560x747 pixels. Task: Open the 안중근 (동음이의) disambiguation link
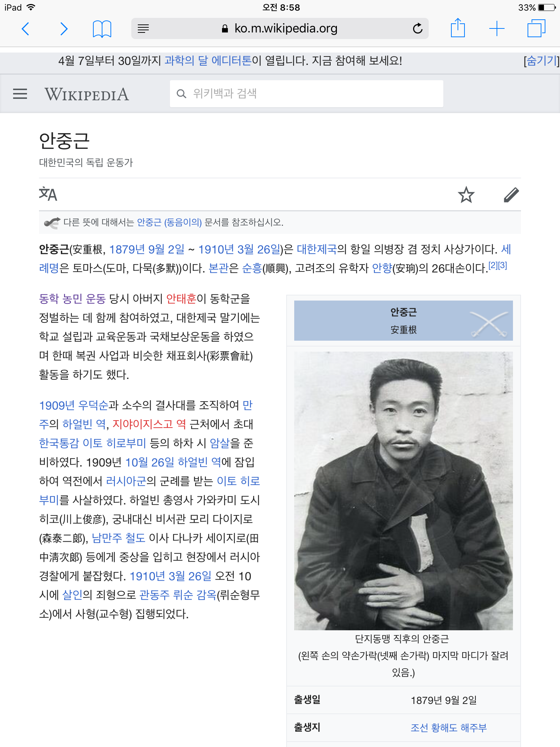coord(169,222)
